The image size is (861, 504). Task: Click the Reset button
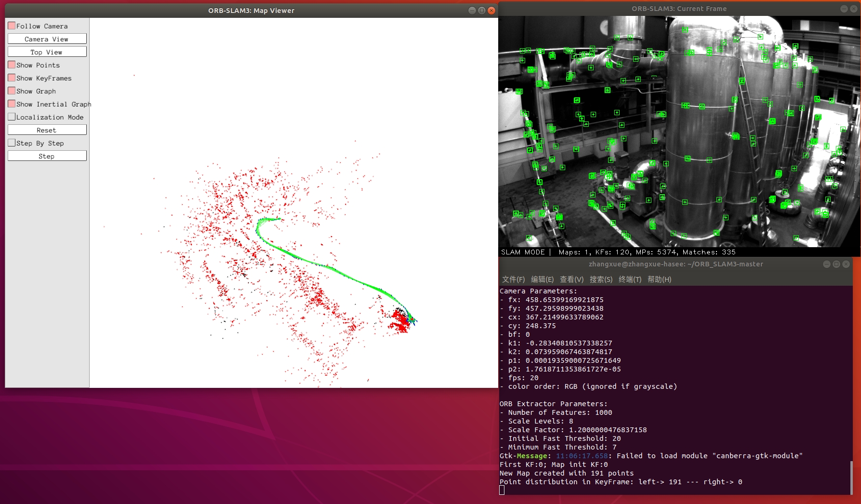click(47, 130)
